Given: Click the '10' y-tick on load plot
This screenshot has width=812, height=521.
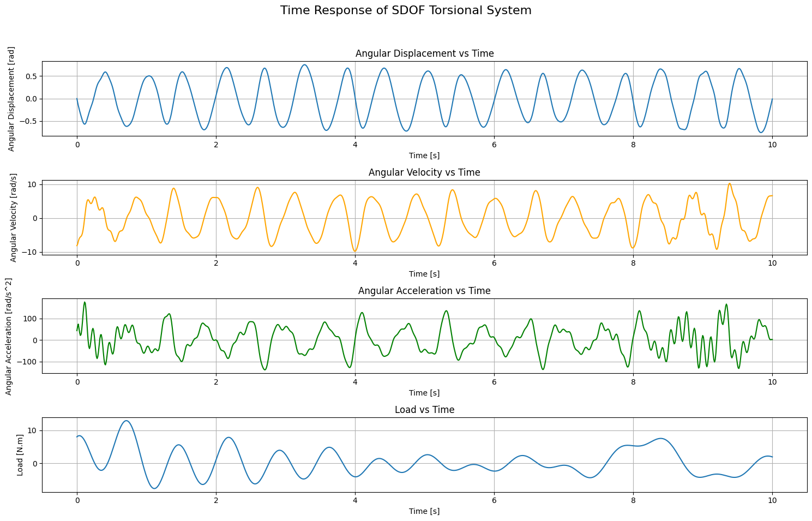Looking at the screenshot, I should [33, 430].
